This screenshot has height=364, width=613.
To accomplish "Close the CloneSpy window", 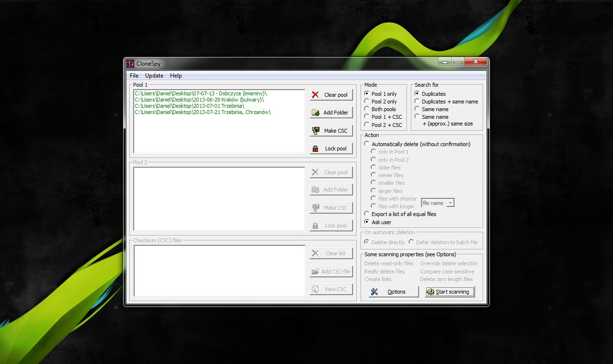I will click(476, 62).
